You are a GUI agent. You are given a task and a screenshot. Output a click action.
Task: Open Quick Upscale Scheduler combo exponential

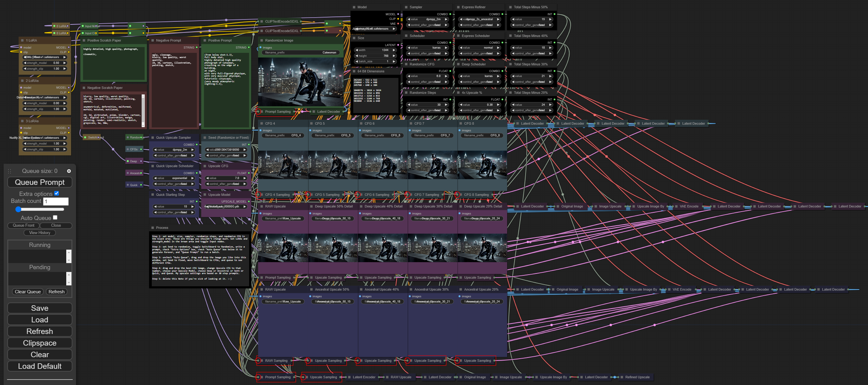(x=174, y=178)
